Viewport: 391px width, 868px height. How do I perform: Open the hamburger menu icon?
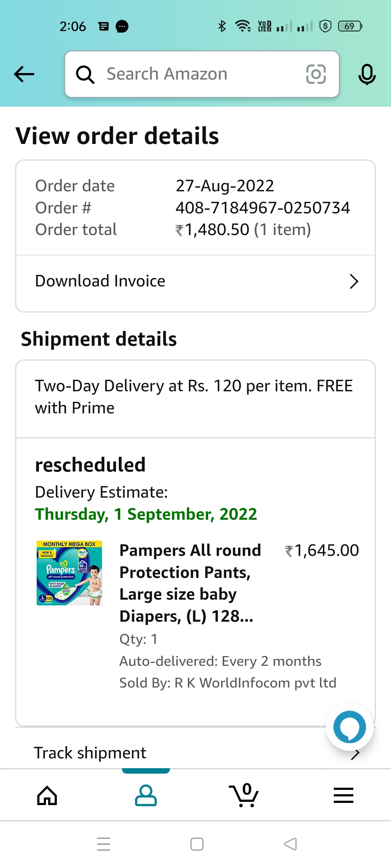(x=343, y=795)
